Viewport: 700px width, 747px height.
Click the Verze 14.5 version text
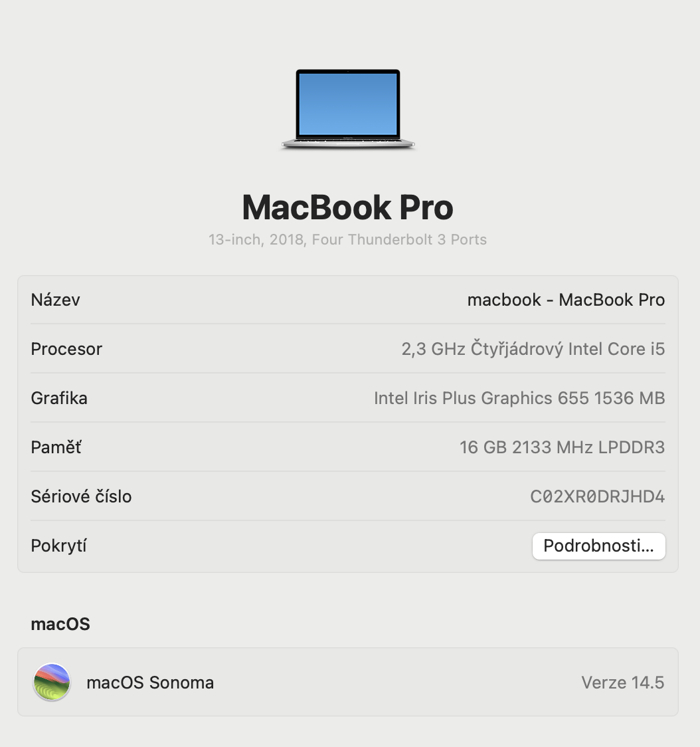coord(622,683)
